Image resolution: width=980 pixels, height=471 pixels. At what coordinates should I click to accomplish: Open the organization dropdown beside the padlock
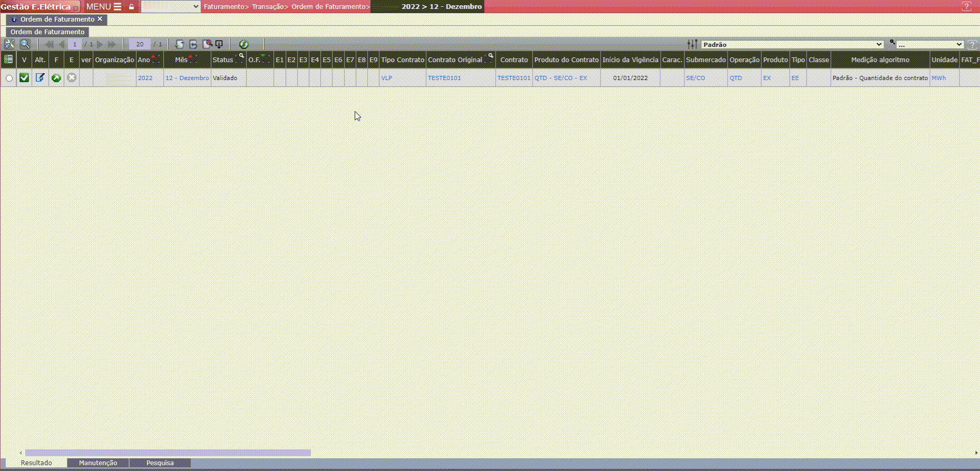point(171,7)
